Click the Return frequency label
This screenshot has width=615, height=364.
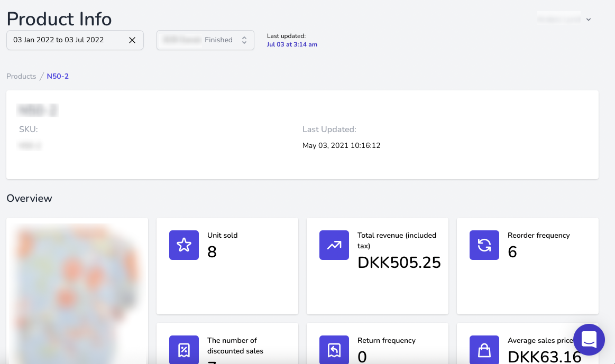coord(387,341)
